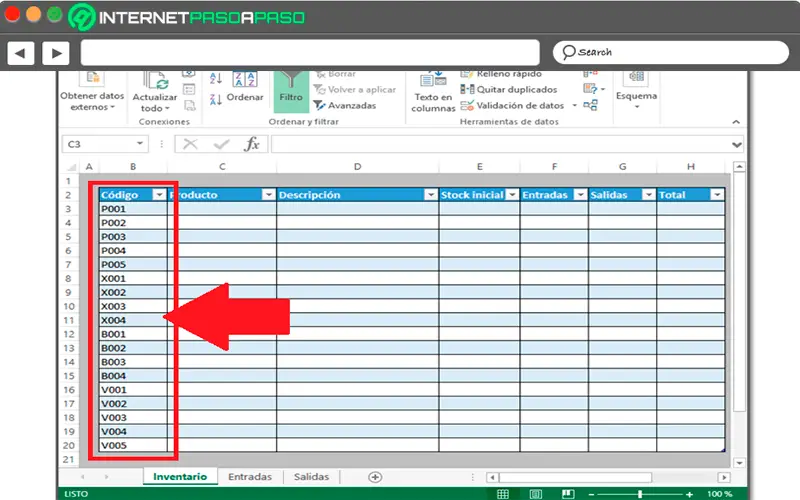
Task: Open the Name Box dropdown arrow
Action: 139,144
